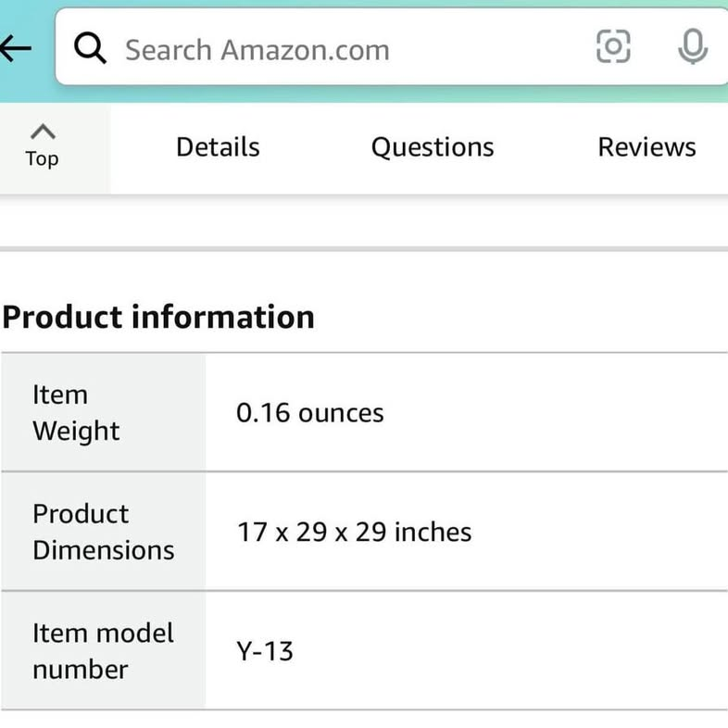Jump to Top of the page
The width and height of the screenshot is (728, 728).
43,147
